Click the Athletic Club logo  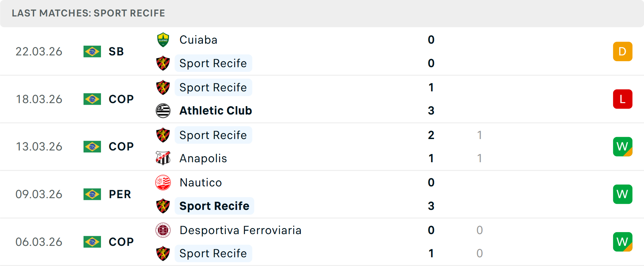pos(163,110)
